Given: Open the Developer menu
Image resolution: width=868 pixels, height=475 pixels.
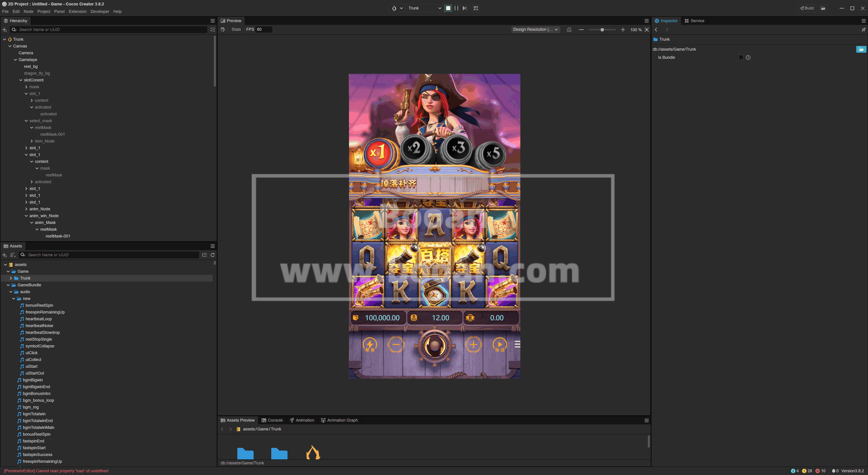Looking at the screenshot, I should tap(100, 12).
